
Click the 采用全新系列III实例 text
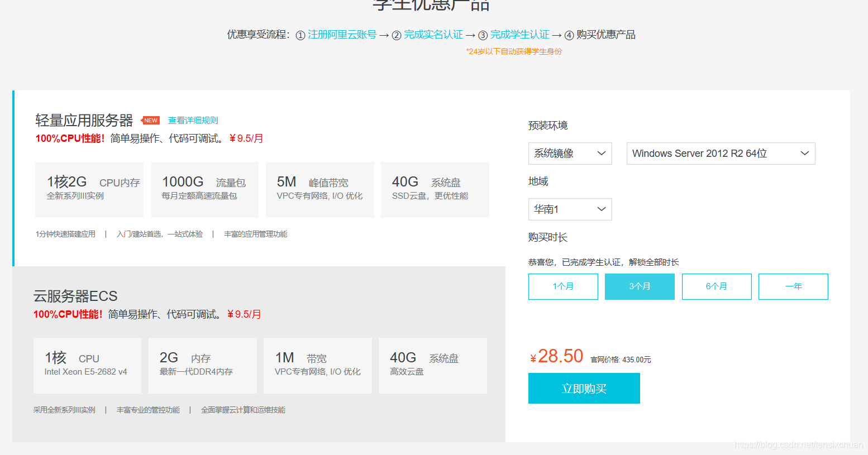pos(64,410)
